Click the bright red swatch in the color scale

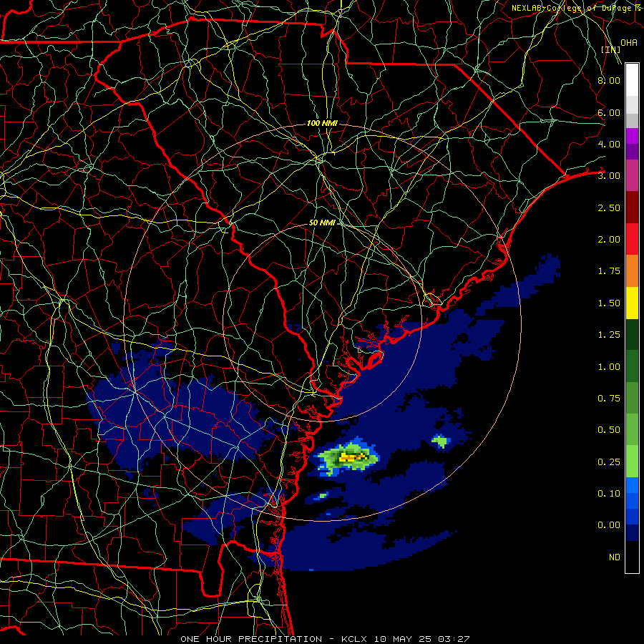coord(632,239)
